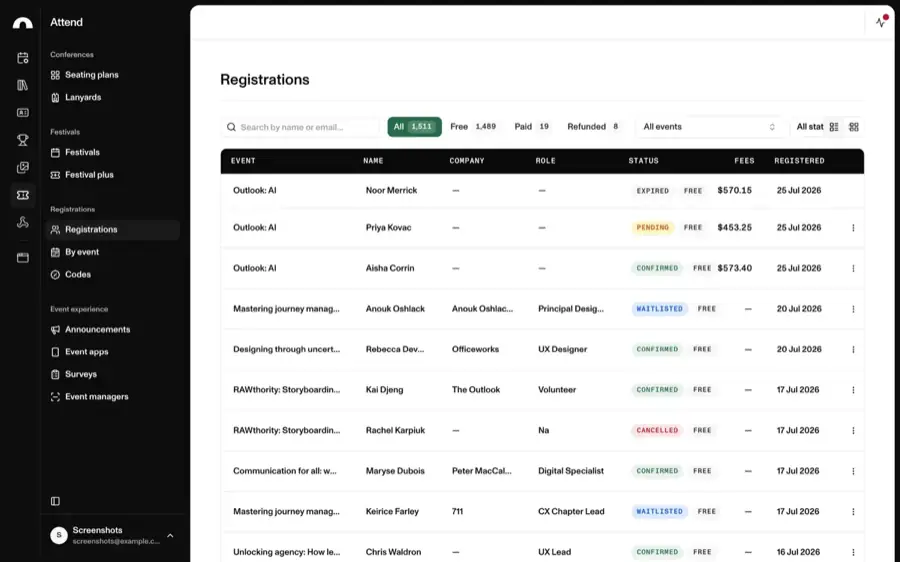
Task: Sort by the Registered column header
Action: pos(799,161)
